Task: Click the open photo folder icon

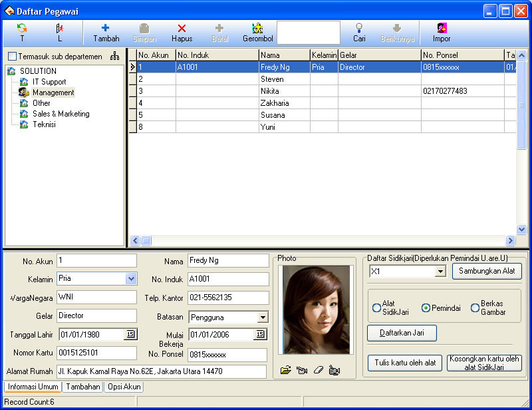Action: (x=286, y=370)
